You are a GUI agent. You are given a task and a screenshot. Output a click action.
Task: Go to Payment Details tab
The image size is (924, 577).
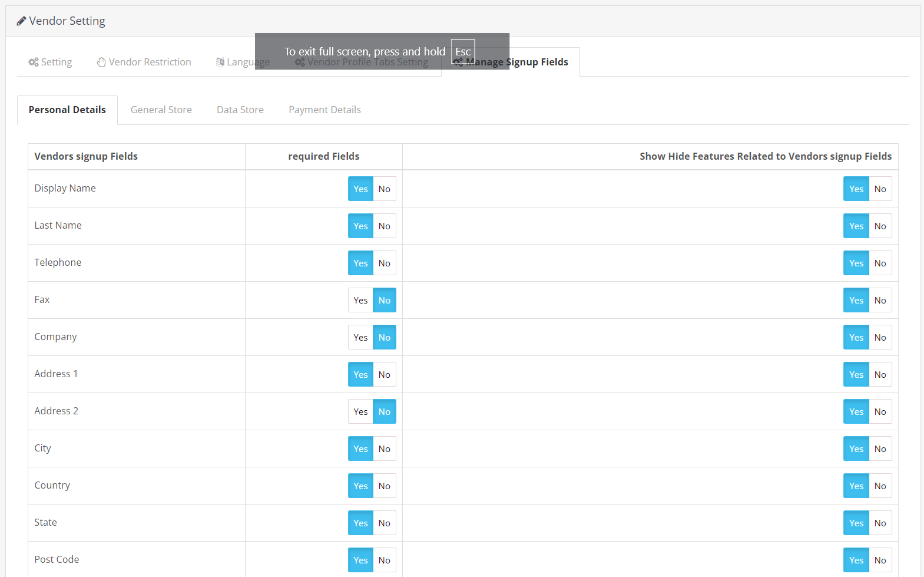(324, 110)
